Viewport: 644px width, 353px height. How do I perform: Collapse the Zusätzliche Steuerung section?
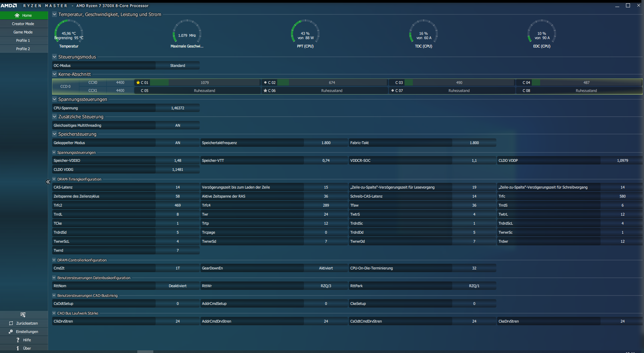54,117
